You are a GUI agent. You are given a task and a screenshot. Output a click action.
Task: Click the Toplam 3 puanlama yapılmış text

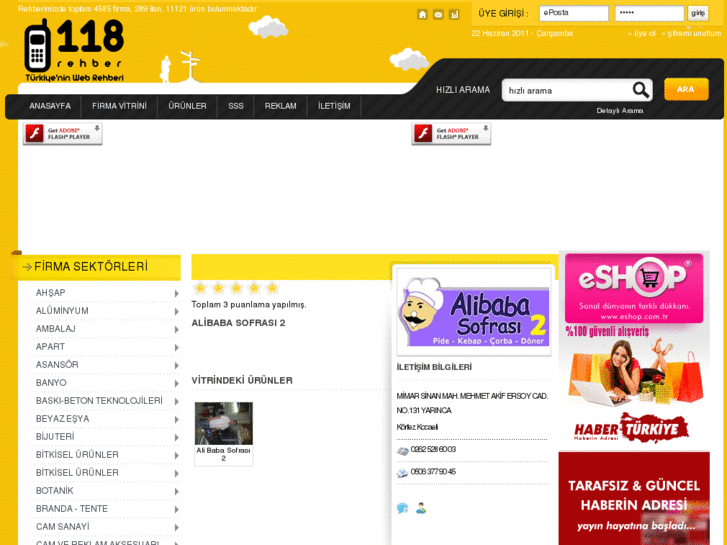[x=249, y=305]
